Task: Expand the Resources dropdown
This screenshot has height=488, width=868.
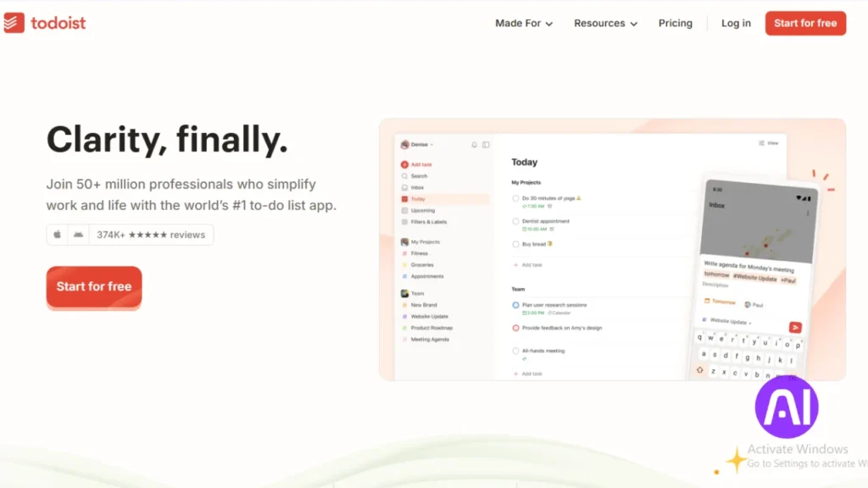Action: point(604,23)
